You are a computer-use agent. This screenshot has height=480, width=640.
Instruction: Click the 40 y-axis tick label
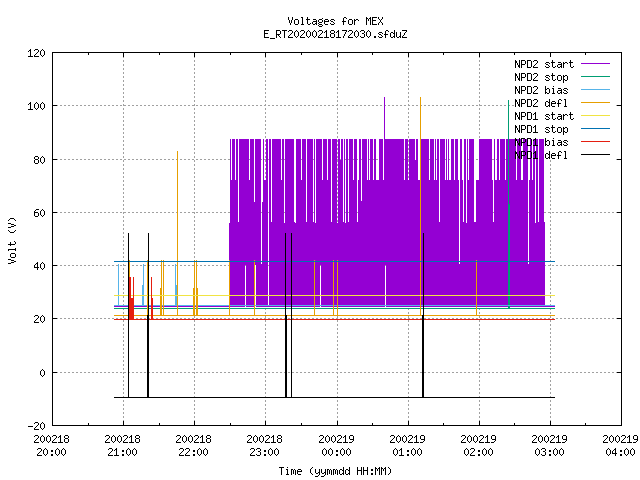39,266
